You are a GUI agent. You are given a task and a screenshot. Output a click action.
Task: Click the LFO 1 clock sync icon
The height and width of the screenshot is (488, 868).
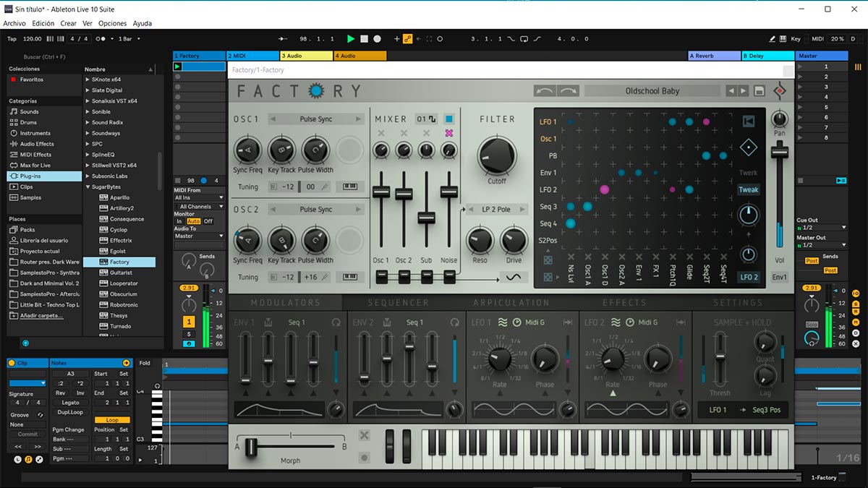(x=516, y=322)
